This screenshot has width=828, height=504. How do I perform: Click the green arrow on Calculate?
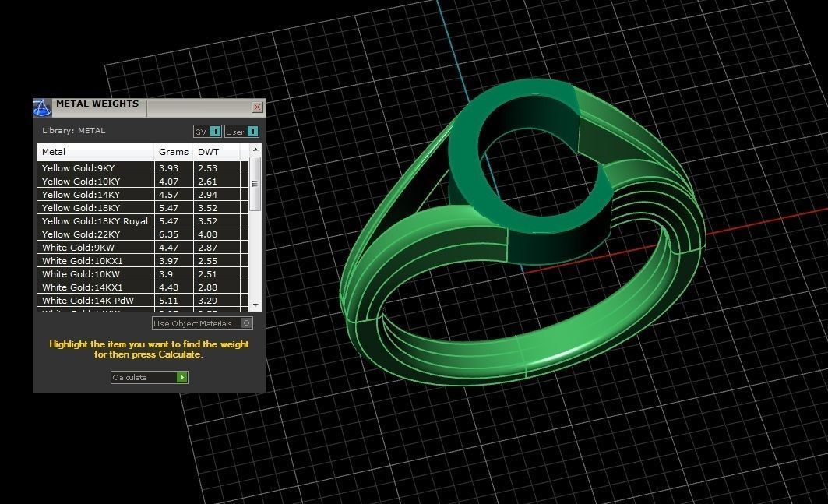point(182,377)
